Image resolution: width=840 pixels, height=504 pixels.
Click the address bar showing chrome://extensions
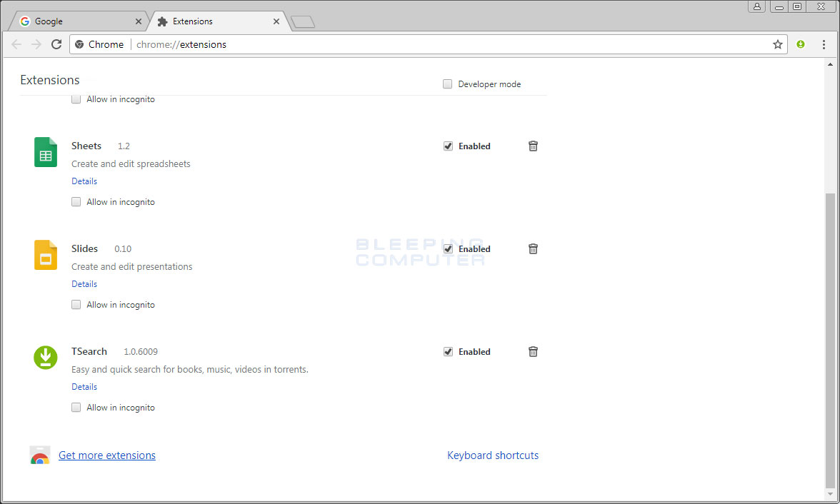pos(429,44)
